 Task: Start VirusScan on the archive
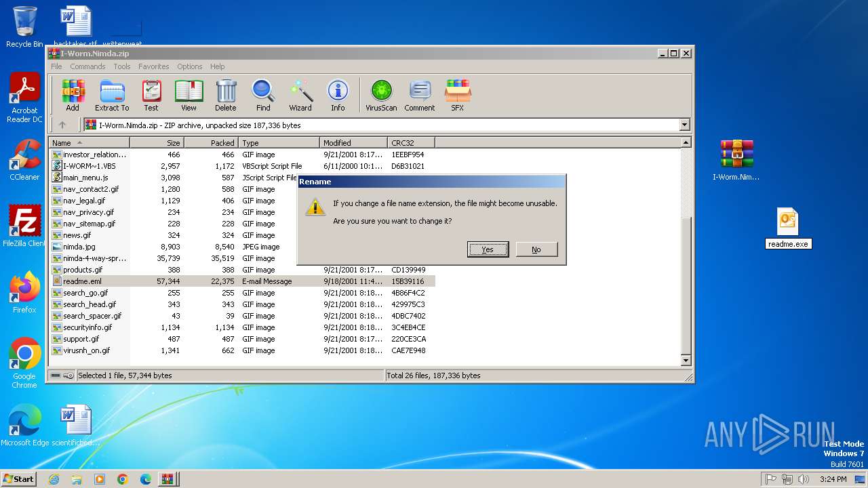point(381,96)
